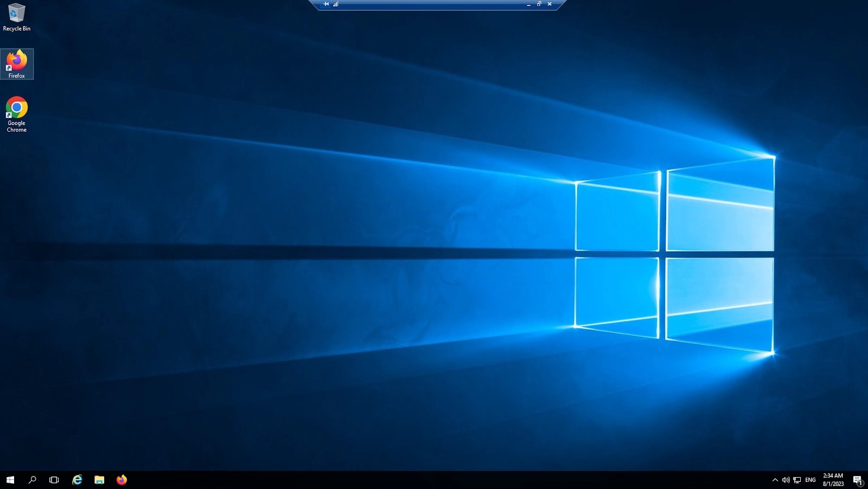The width and height of the screenshot is (868, 489).
Task: Open the Windows Start menu
Action: [10, 480]
